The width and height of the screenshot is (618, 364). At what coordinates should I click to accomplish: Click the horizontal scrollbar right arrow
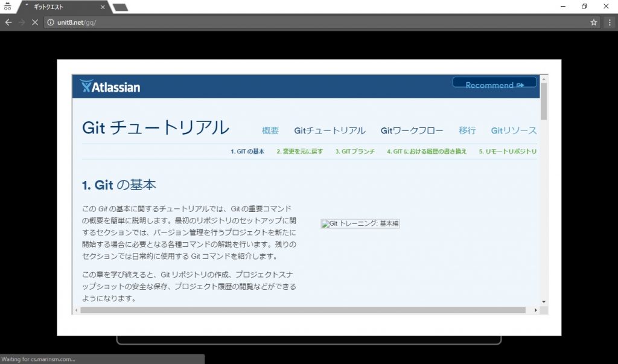click(535, 310)
